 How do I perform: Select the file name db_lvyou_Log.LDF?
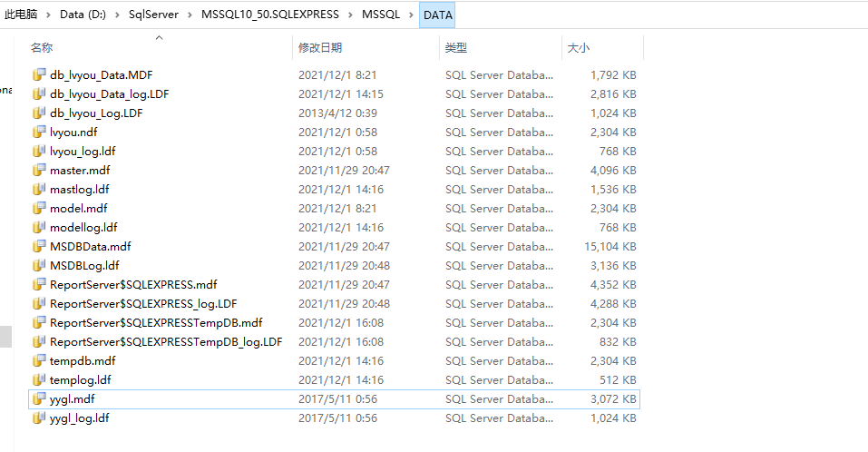coord(96,113)
